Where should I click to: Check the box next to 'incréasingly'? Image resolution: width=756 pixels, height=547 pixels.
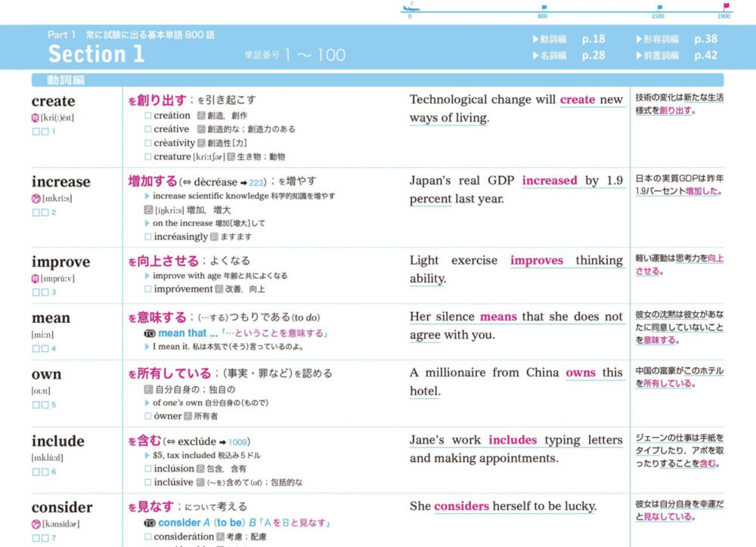(148, 236)
